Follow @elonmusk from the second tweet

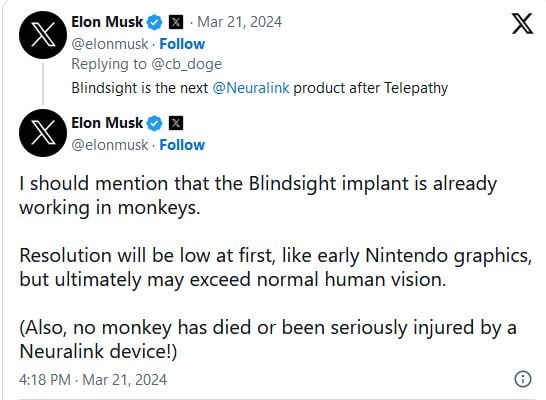(x=182, y=145)
